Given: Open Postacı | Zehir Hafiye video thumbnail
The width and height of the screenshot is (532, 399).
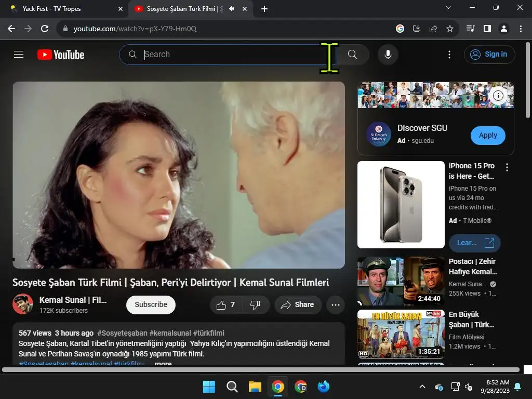Looking at the screenshot, I should 401,281.
